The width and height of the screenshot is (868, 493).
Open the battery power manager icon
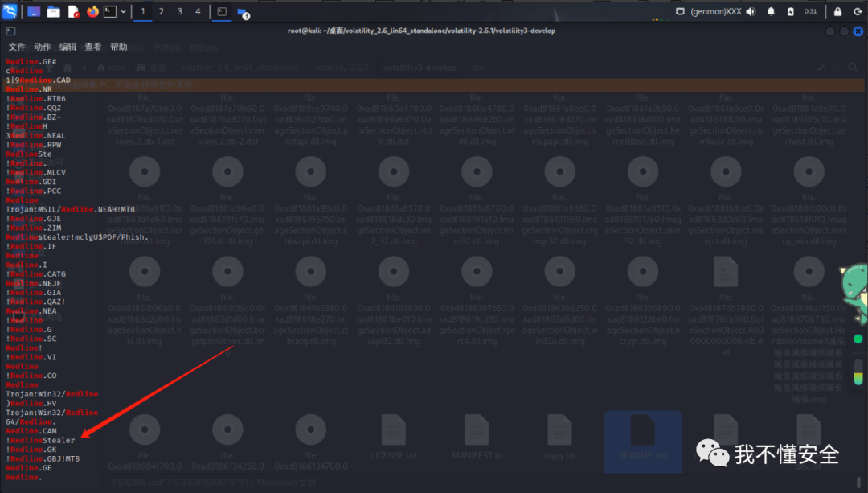(791, 11)
